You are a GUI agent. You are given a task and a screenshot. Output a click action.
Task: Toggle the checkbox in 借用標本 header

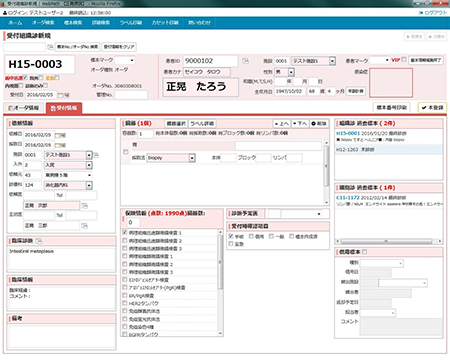[x=364, y=252]
